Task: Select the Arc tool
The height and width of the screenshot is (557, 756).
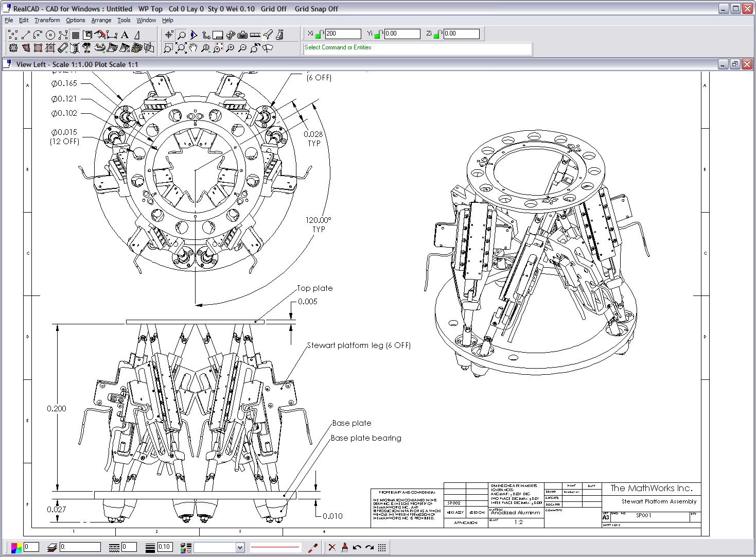Action: coord(38,35)
